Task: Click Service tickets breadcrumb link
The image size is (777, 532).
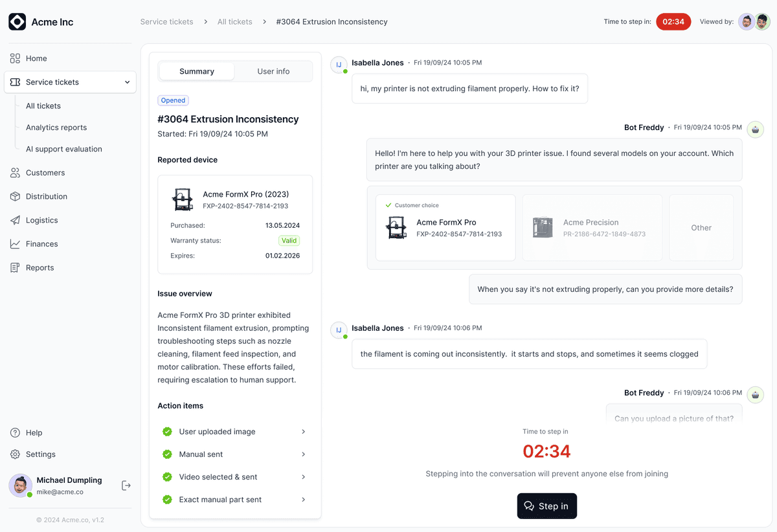Action: (167, 22)
